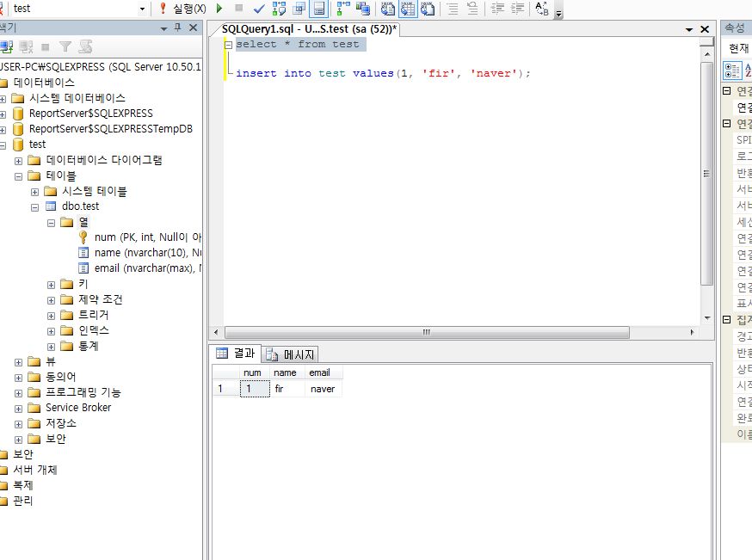Click the green debug play icon
Viewport: 752px width, 560px height.
(219, 9)
